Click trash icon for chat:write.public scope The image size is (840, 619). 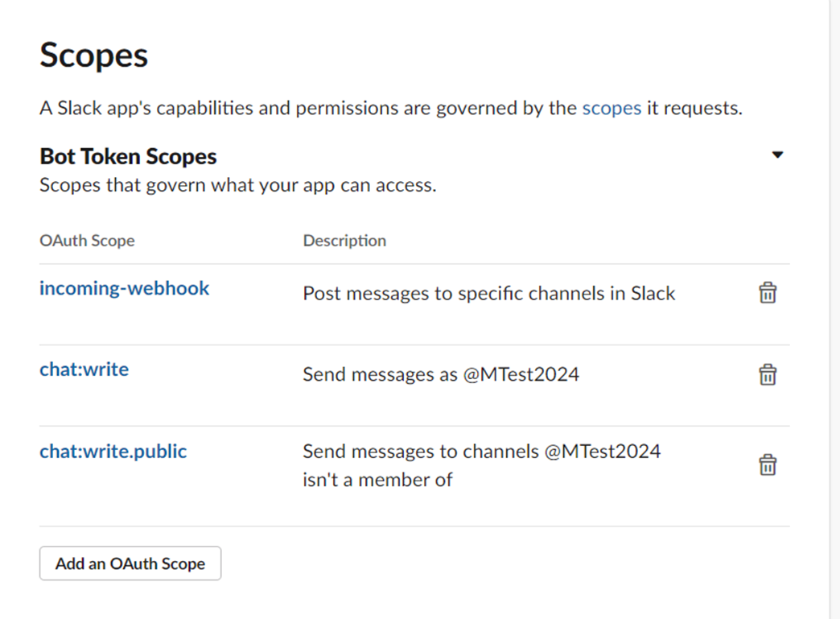click(767, 464)
